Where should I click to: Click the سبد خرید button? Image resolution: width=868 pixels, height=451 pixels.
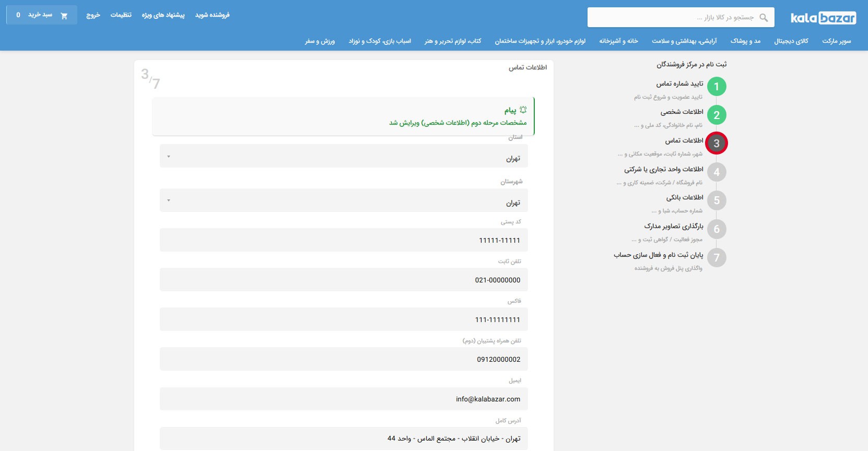[x=42, y=15]
